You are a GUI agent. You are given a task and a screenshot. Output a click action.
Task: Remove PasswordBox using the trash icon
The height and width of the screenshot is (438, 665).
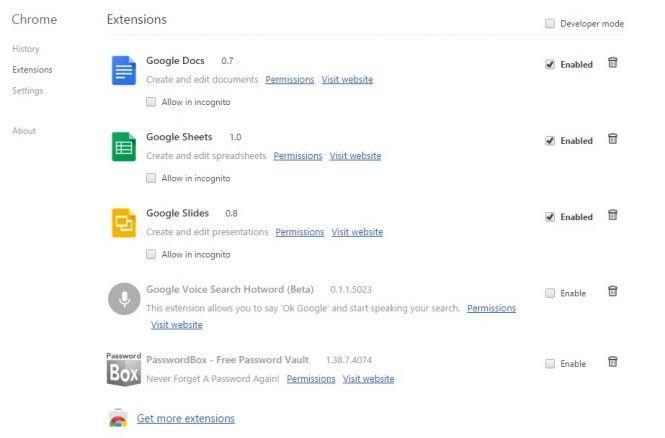[x=613, y=362]
